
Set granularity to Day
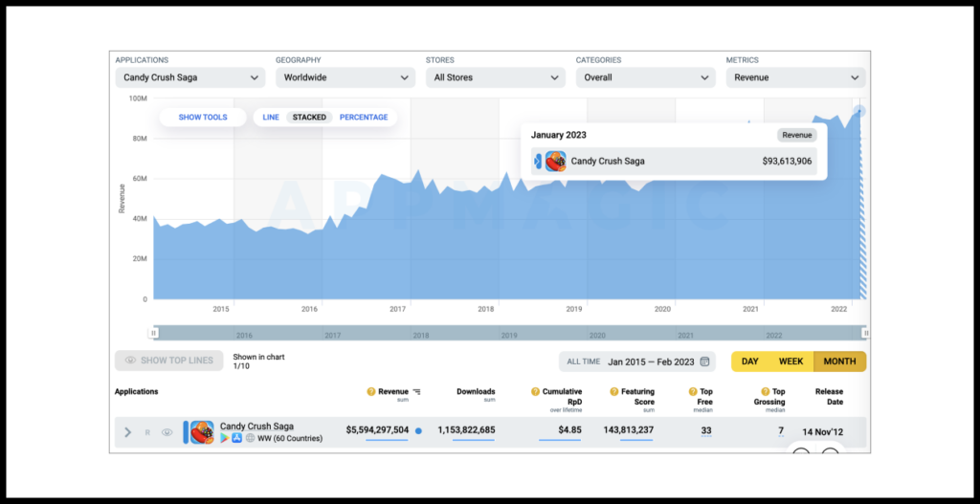click(x=750, y=362)
